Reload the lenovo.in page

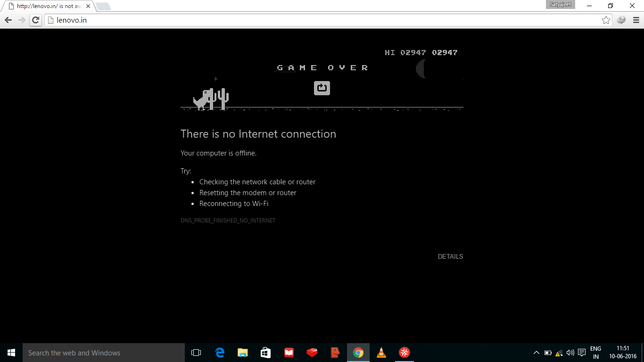[x=35, y=20]
